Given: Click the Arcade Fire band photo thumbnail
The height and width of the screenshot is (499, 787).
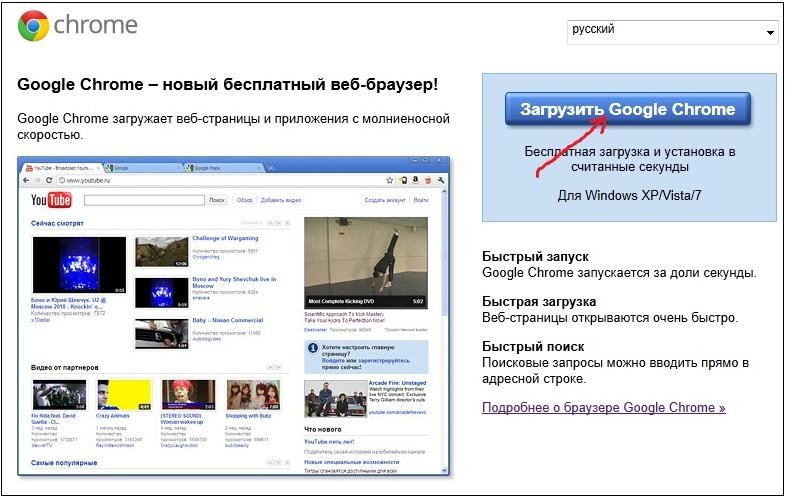Looking at the screenshot, I should 335,399.
